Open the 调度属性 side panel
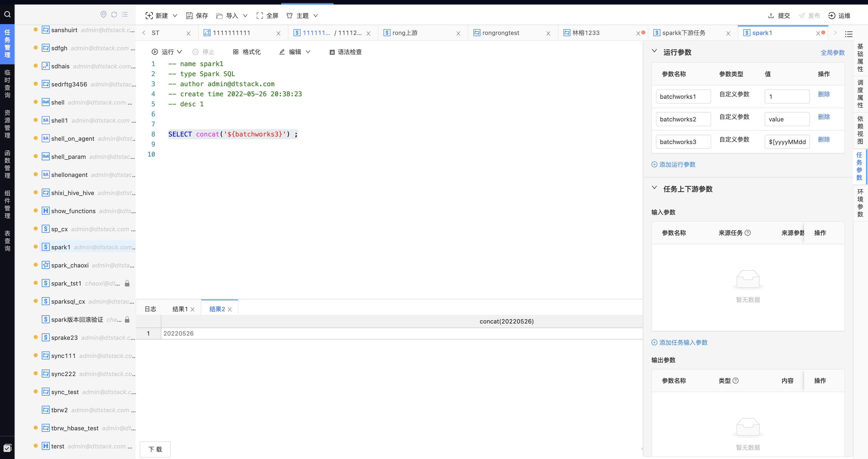 click(860, 94)
